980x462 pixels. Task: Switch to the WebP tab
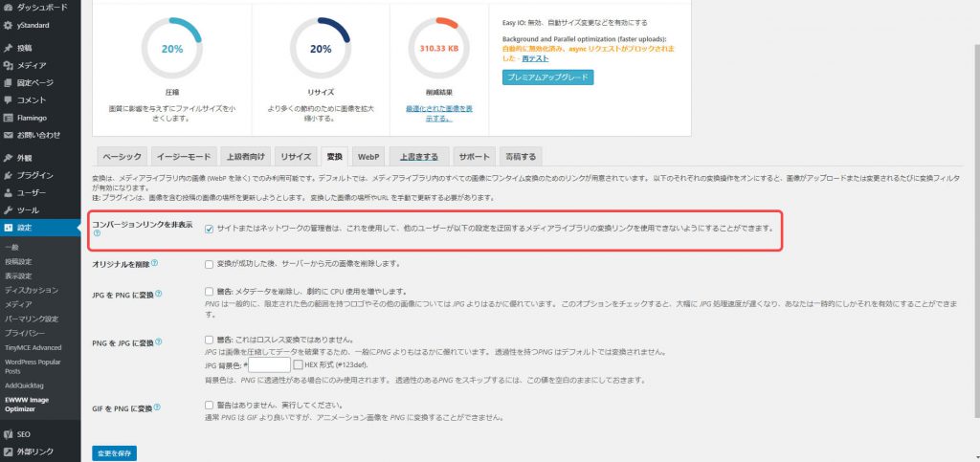click(x=367, y=156)
